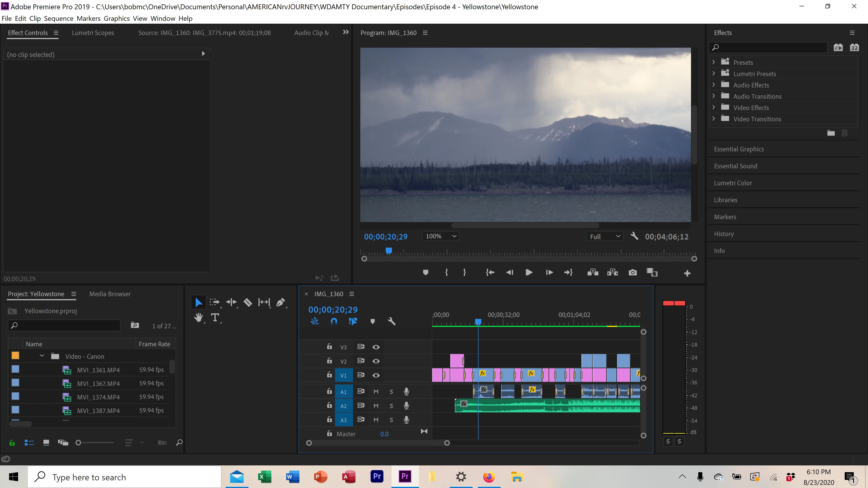This screenshot has width=868, height=488.
Task: Solo audio track A2
Action: 391,406
